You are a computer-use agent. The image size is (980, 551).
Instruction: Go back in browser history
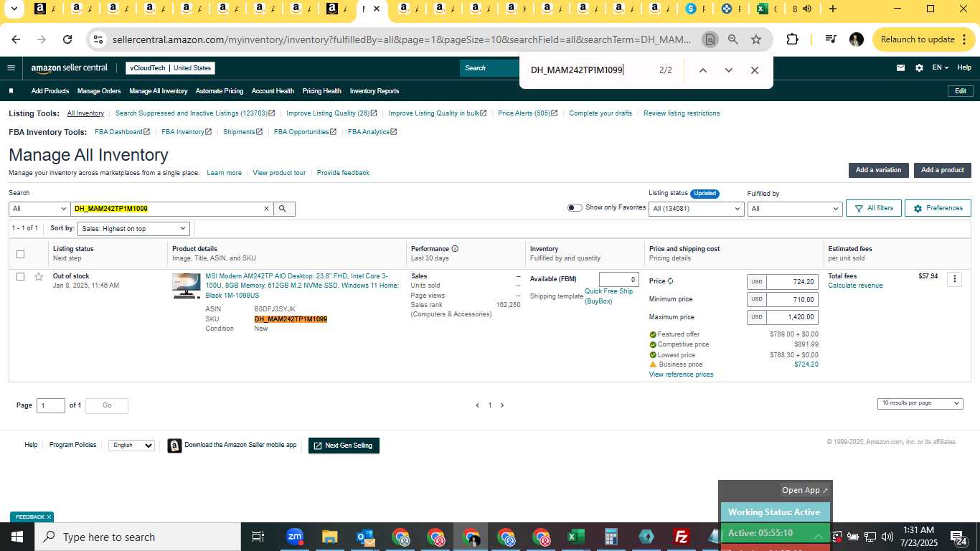[16, 39]
